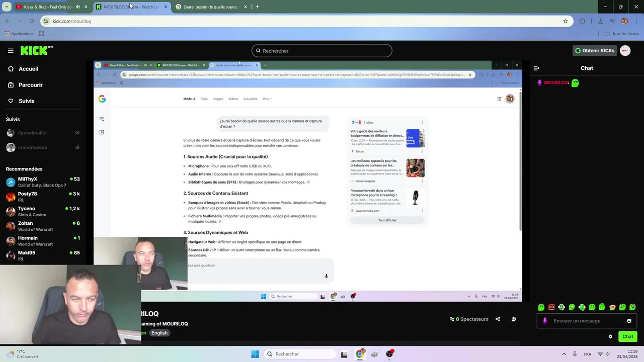Screen dimensions: 644x362
Task: Open the emote picker in message box
Action: pos(629,321)
